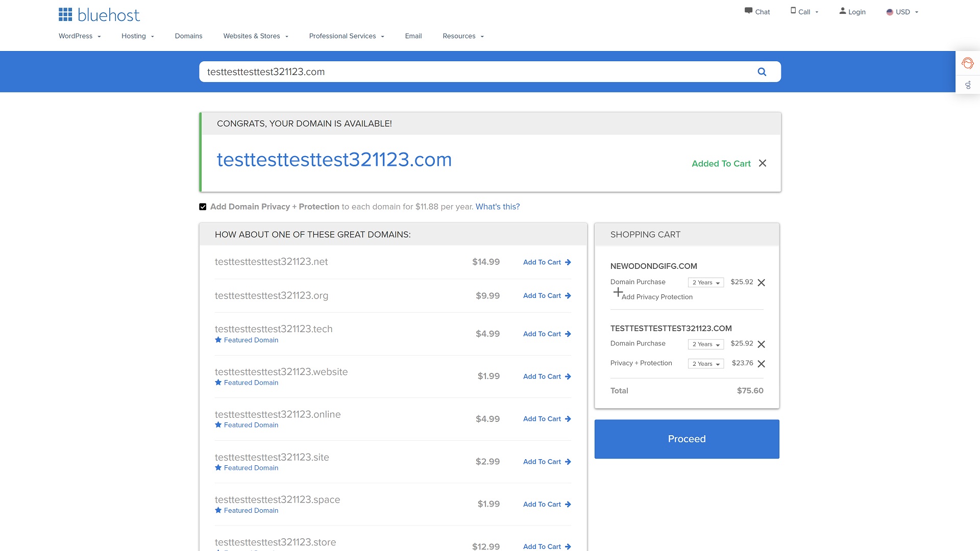
Task: Remove NEWODONDGIFG.COM domain purchase from cart
Action: 761,283
